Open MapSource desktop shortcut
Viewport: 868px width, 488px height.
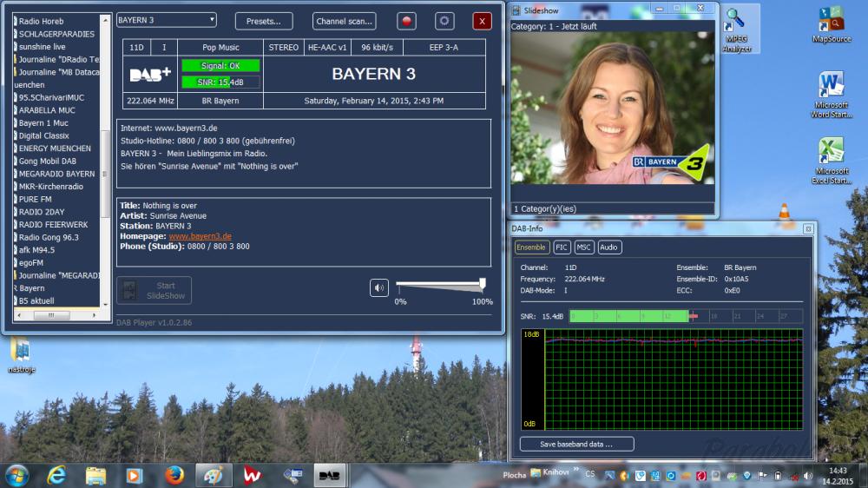pos(832,24)
